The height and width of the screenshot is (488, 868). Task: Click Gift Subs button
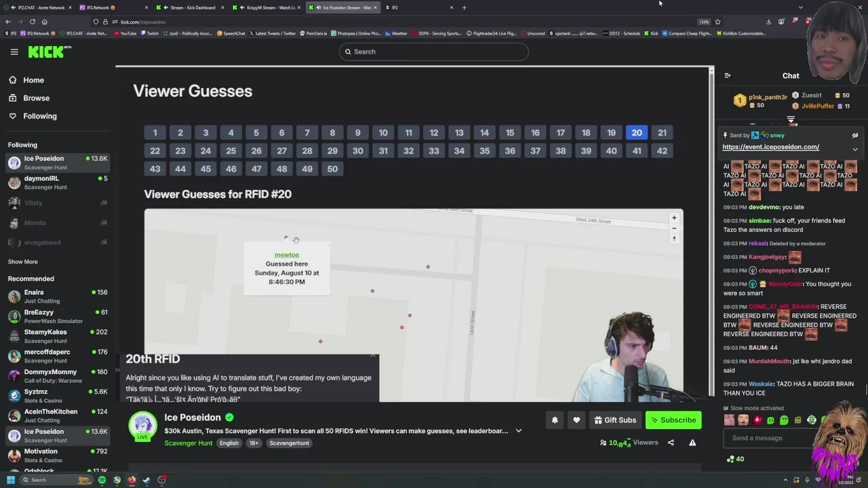(x=615, y=420)
